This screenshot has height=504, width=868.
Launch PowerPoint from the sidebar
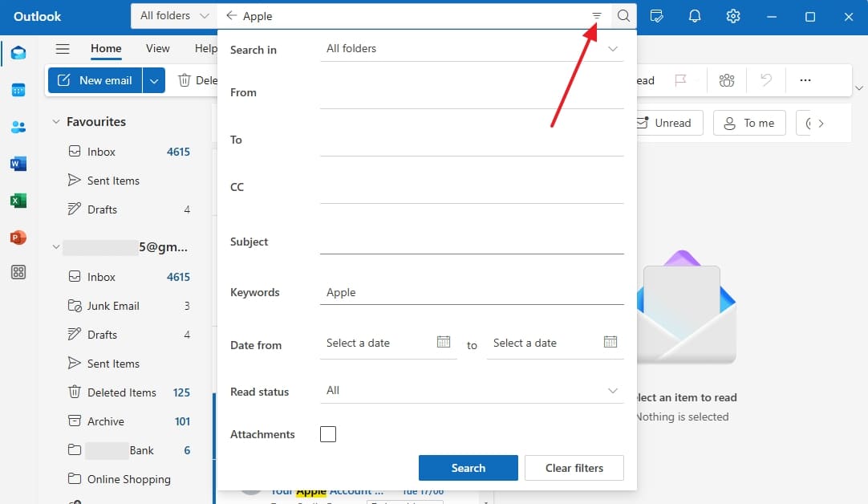tap(18, 237)
